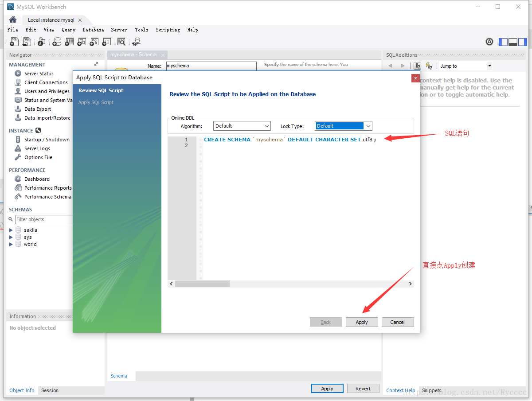Click the create new function toolbar icon
This screenshot has height=401, width=532.
coord(106,42)
